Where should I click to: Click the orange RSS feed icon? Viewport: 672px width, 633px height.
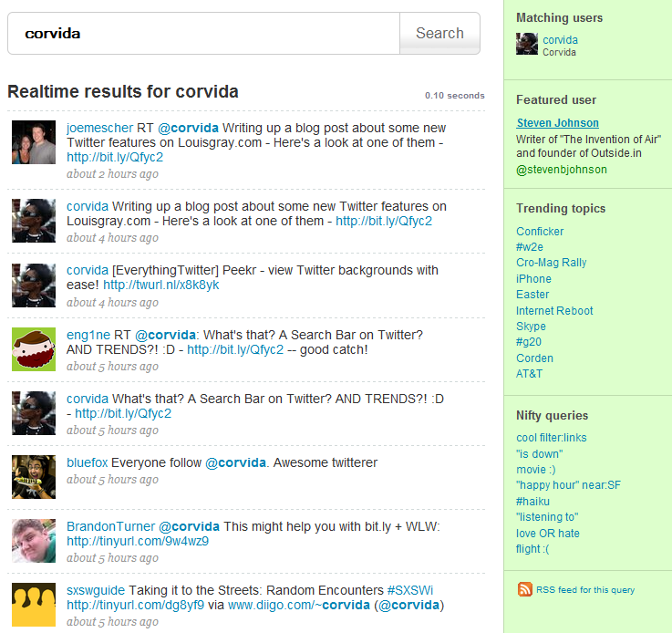coord(525,589)
